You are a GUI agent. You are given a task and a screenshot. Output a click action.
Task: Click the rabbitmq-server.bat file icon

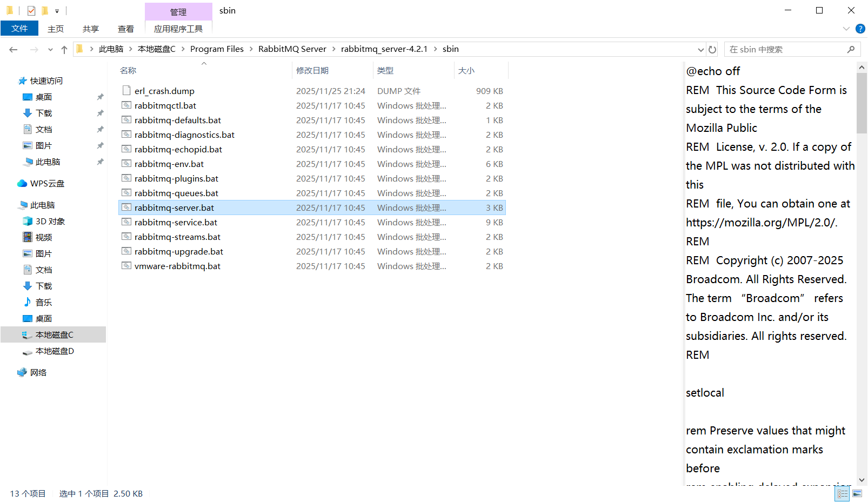click(126, 207)
